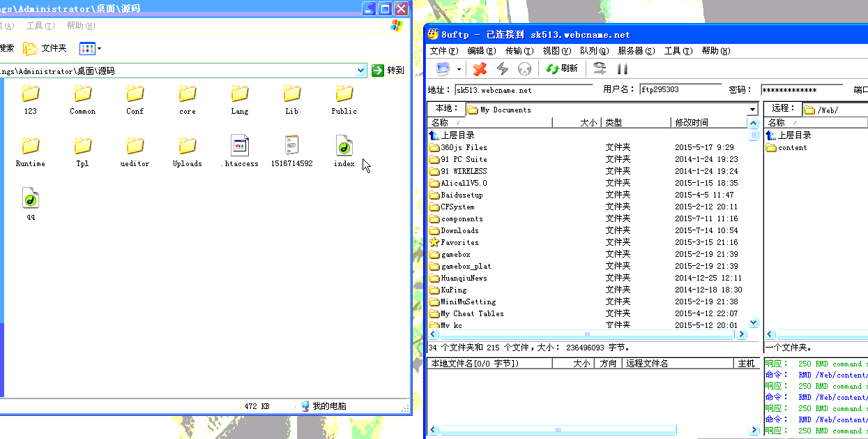Screen dimensions: 868x439
Task: Select the index file in Explorer
Action: click(344, 152)
